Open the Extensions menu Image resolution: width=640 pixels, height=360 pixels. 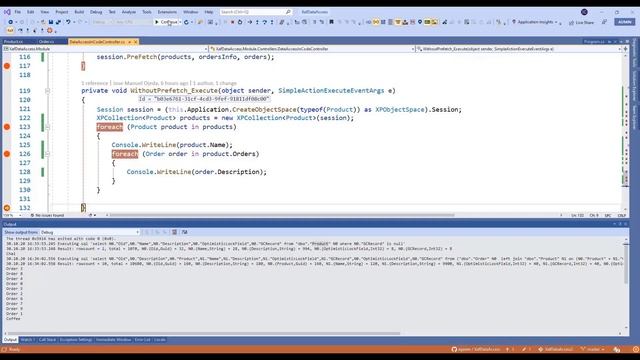click(x=167, y=12)
